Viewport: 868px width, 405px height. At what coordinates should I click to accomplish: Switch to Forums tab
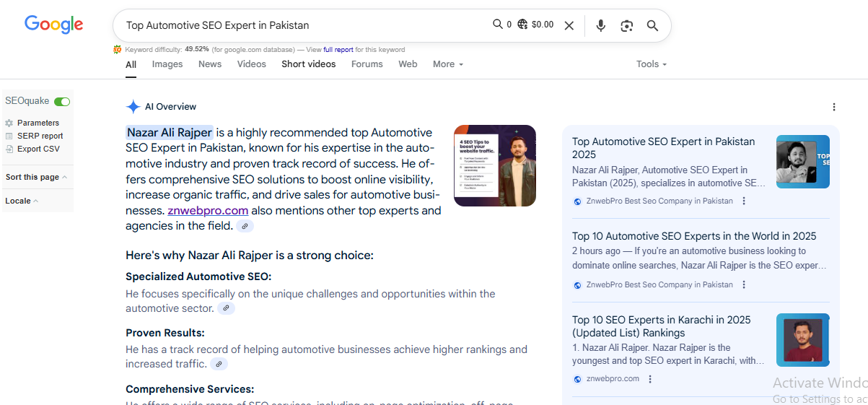point(367,64)
